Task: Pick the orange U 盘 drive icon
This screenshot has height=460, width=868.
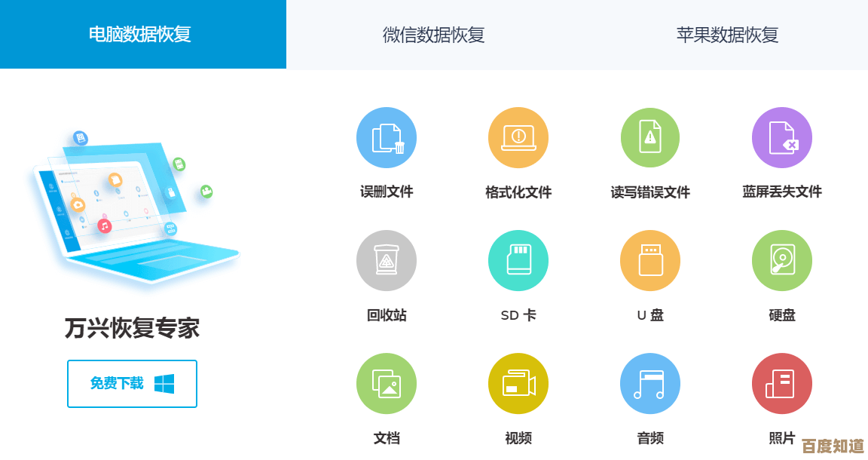Action: [x=650, y=261]
